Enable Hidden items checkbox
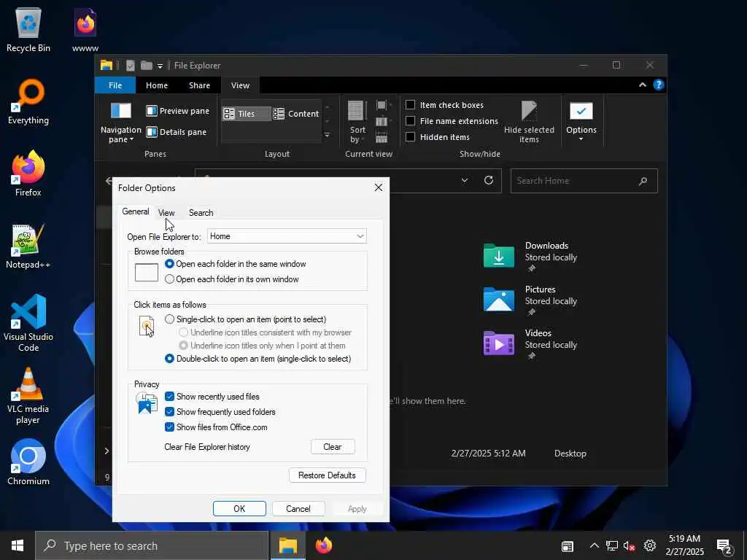The image size is (747, 560). 410,137
